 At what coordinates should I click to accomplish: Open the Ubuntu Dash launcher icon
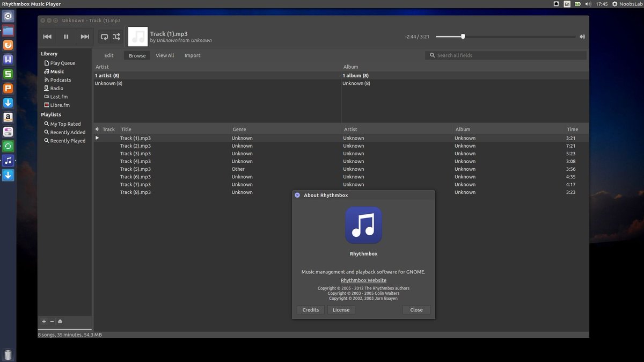(x=8, y=16)
